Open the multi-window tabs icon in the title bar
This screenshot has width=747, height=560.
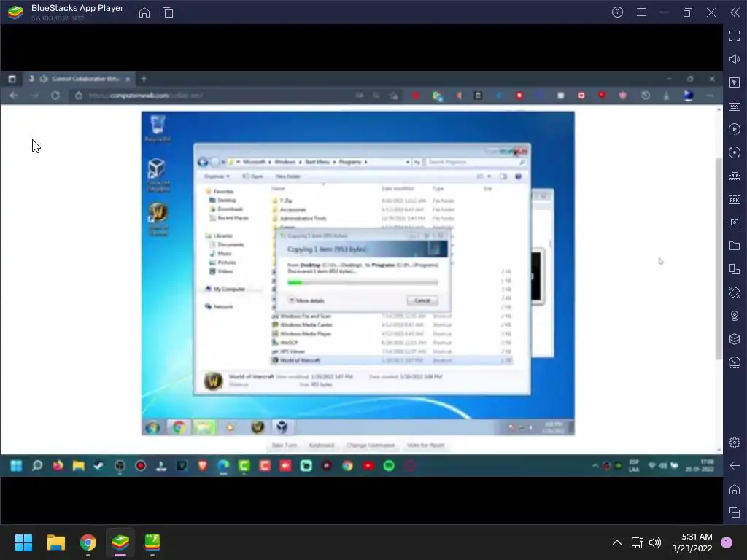[168, 13]
